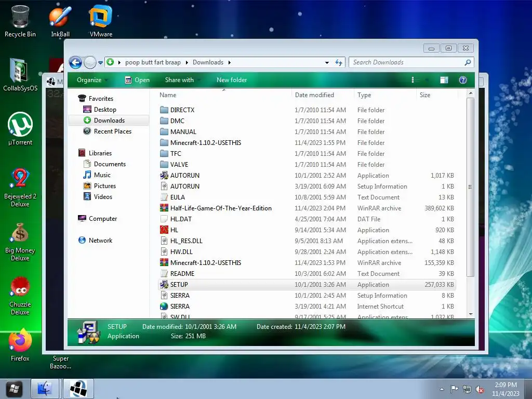
Task: Select the MANUAL folder
Action: [x=307, y=131]
